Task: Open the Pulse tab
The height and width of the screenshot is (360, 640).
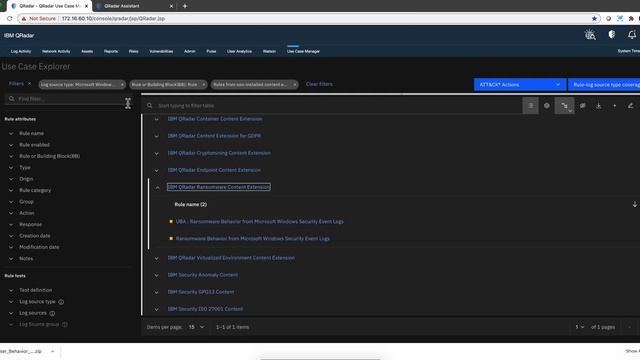Action: (211, 51)
